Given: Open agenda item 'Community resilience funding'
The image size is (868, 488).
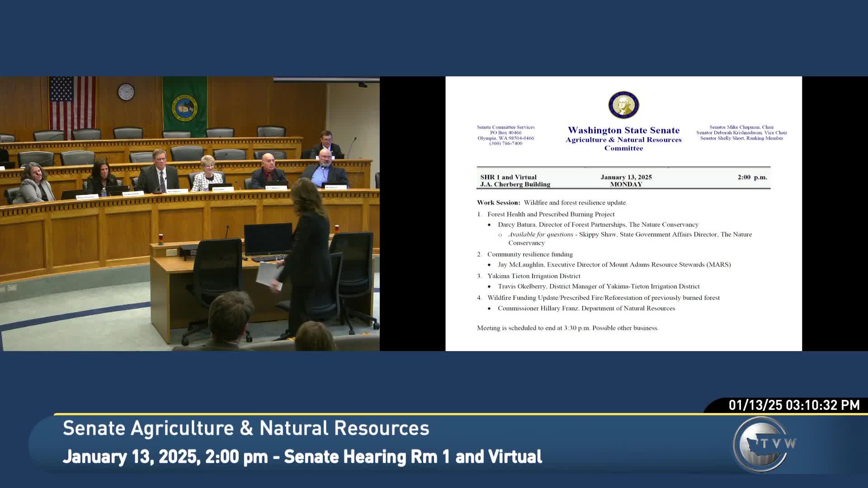Looking at the screenshot, I should coord(529,254).
